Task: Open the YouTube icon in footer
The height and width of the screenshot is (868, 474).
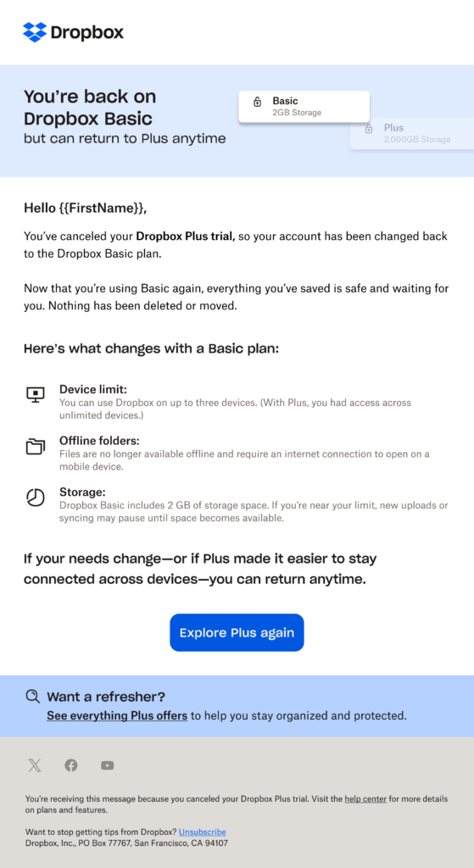Action: [108, 765]
